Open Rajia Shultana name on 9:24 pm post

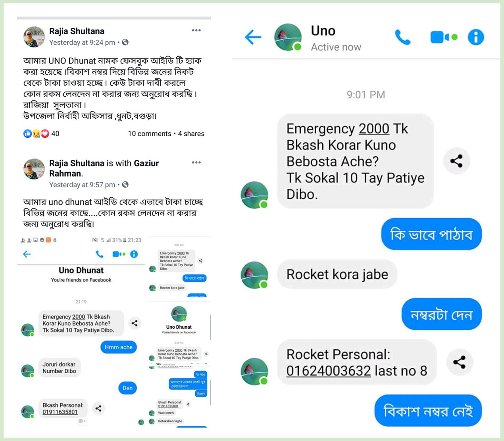[77, 31]
